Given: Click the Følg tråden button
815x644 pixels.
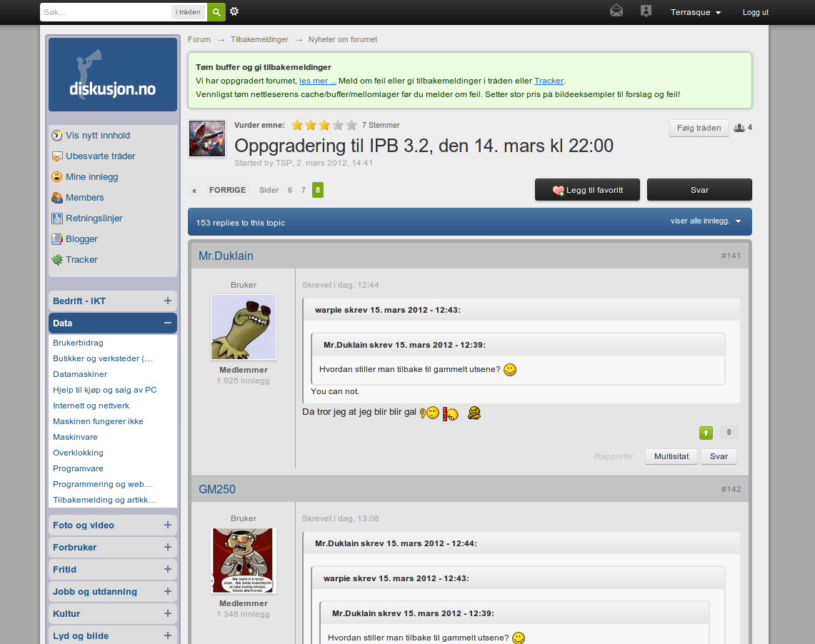Looking at the screenshot, I should [699, 128].
